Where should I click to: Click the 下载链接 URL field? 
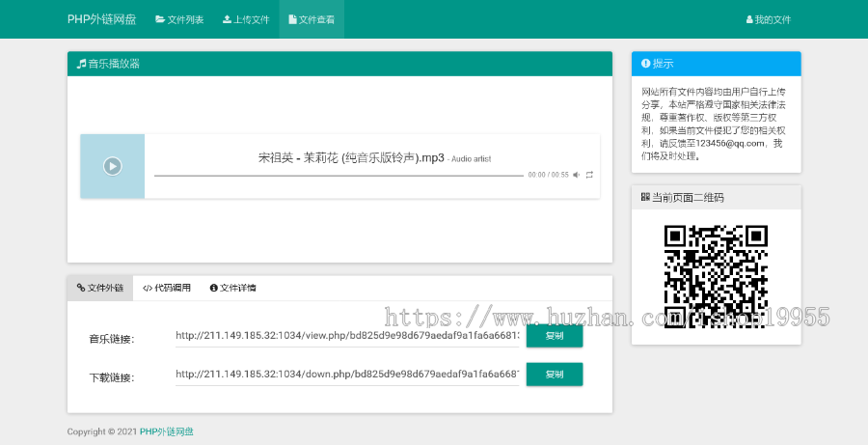(347, 374)
